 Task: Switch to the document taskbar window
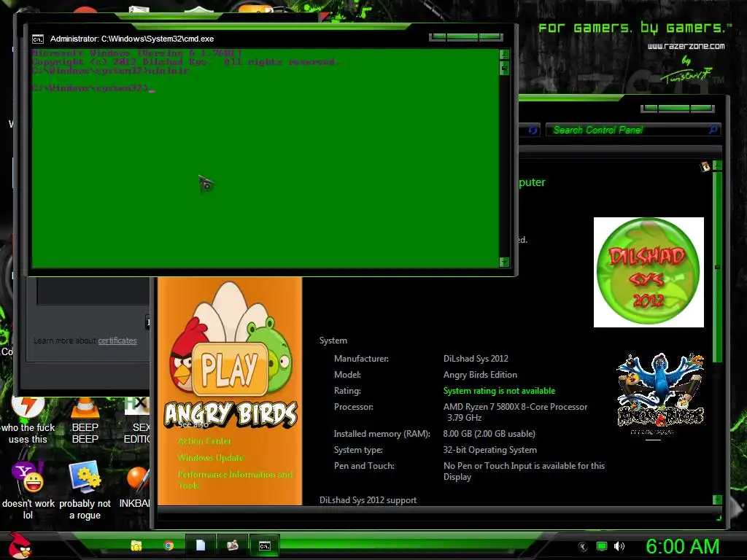click(x=201, y=545)
